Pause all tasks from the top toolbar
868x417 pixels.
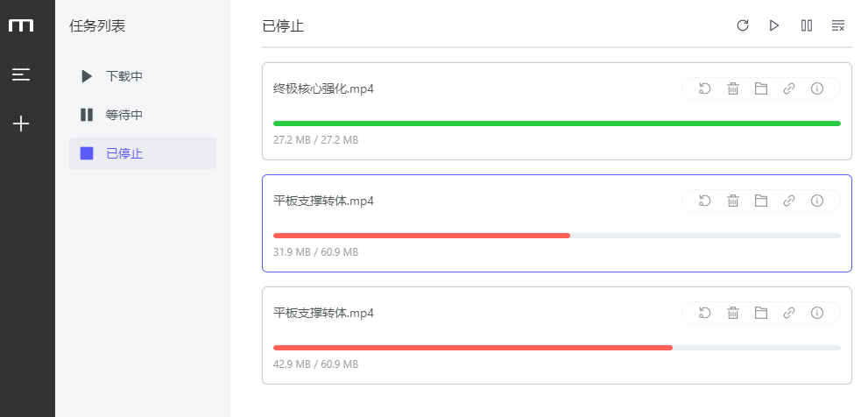807,25
